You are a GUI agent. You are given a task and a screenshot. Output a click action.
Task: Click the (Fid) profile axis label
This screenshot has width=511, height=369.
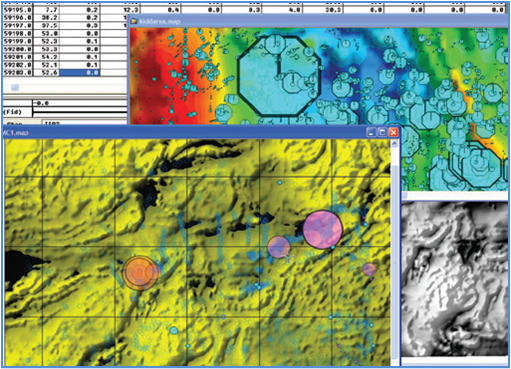(x=12, y=112)
